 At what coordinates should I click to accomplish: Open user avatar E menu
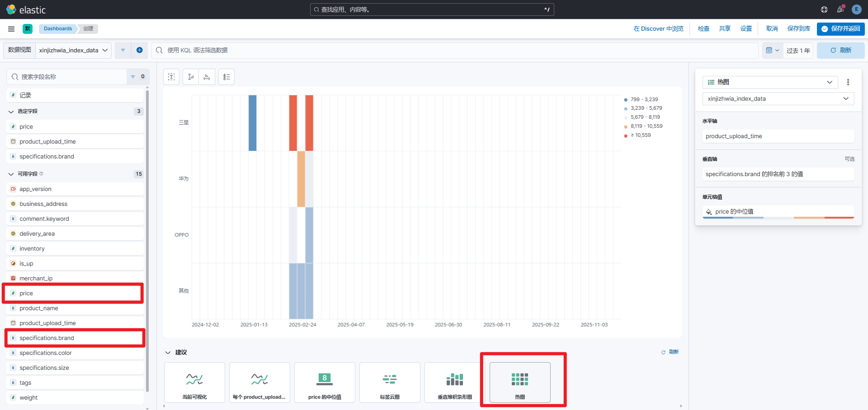[x=856, y=9]
